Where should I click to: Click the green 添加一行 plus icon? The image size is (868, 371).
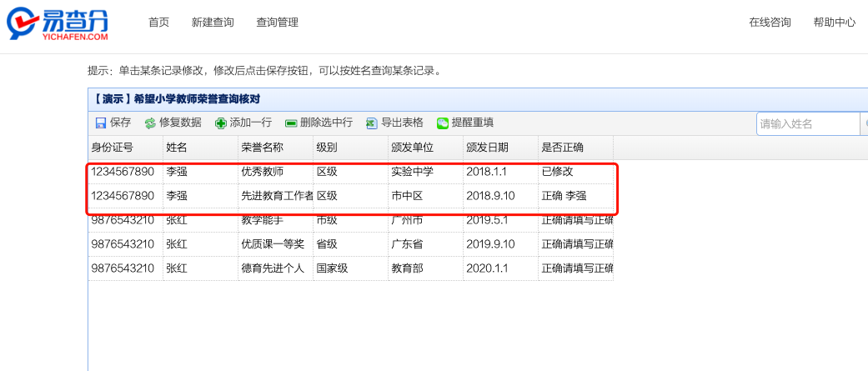(220, 123)
